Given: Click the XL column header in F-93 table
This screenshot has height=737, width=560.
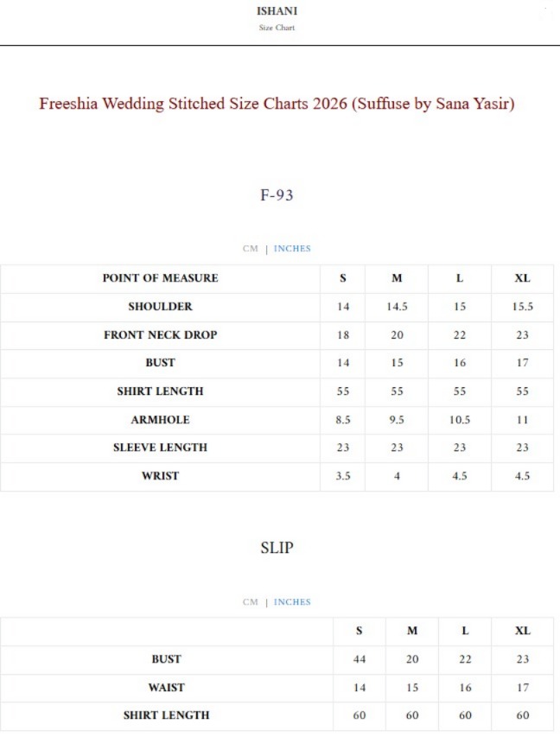Looking at the screenshot, I should coord(522,278).
